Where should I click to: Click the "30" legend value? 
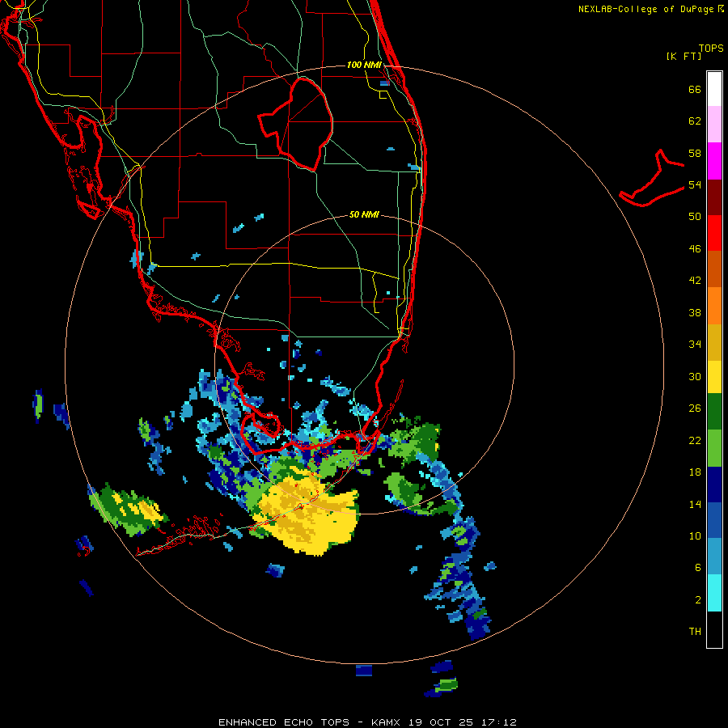click(x=695, y=376)
